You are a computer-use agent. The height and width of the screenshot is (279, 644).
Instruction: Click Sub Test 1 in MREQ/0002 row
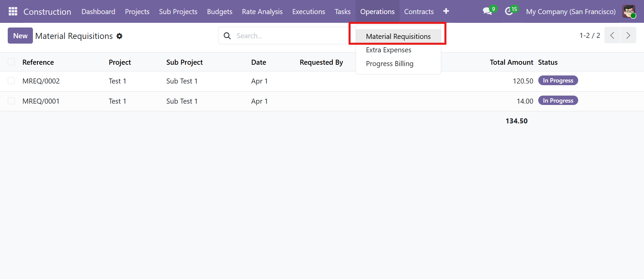pyautogui.click(x=182, y=81)
